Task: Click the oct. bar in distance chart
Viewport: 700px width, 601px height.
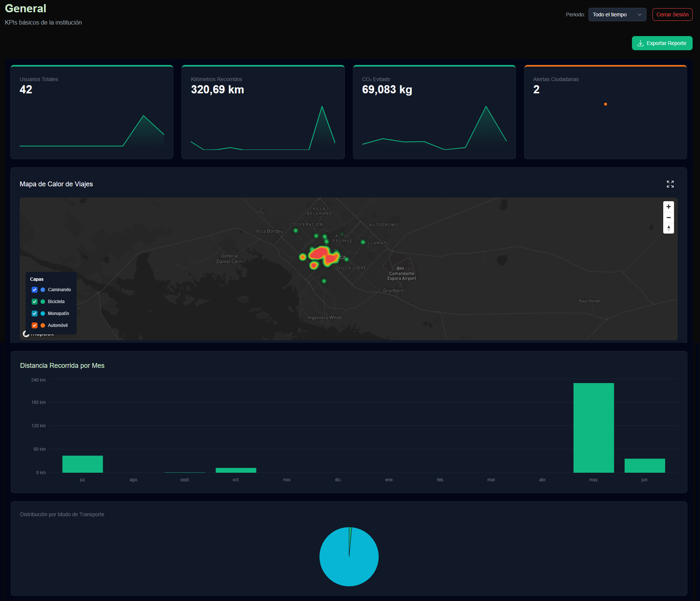Action: [236, 470]
